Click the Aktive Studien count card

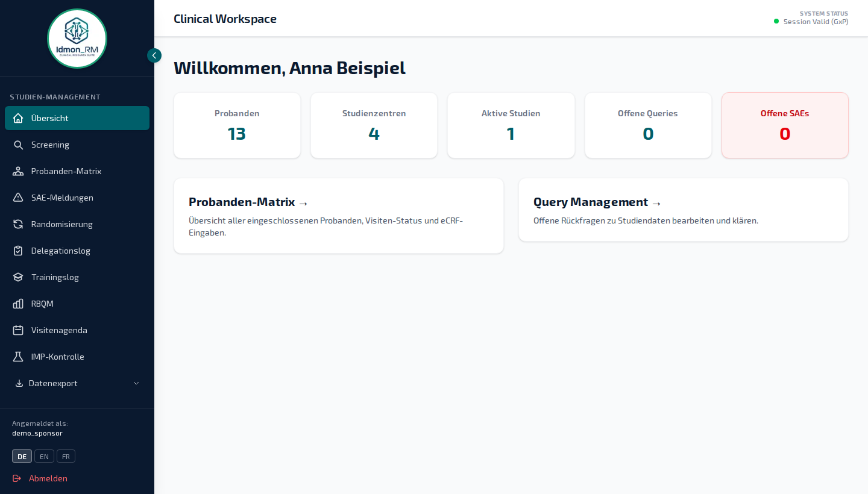tap(511, 125)
